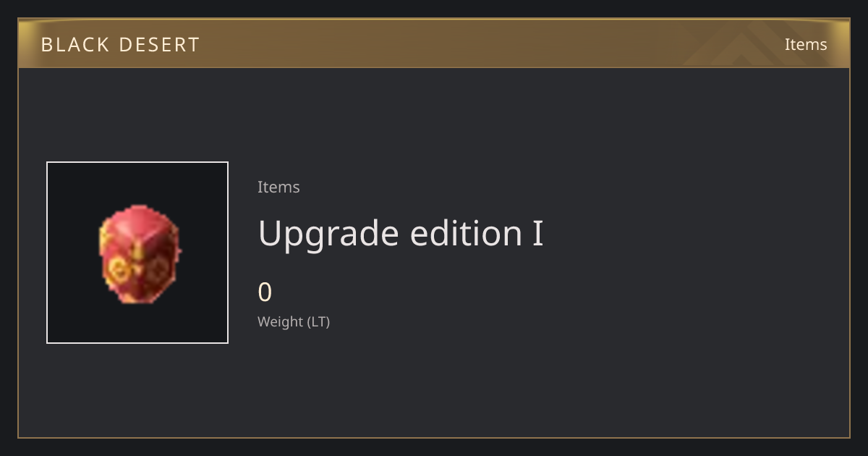Open Items link in the header's right corner
The width and height of the screenshot is (868, 456).
(806, 44)
